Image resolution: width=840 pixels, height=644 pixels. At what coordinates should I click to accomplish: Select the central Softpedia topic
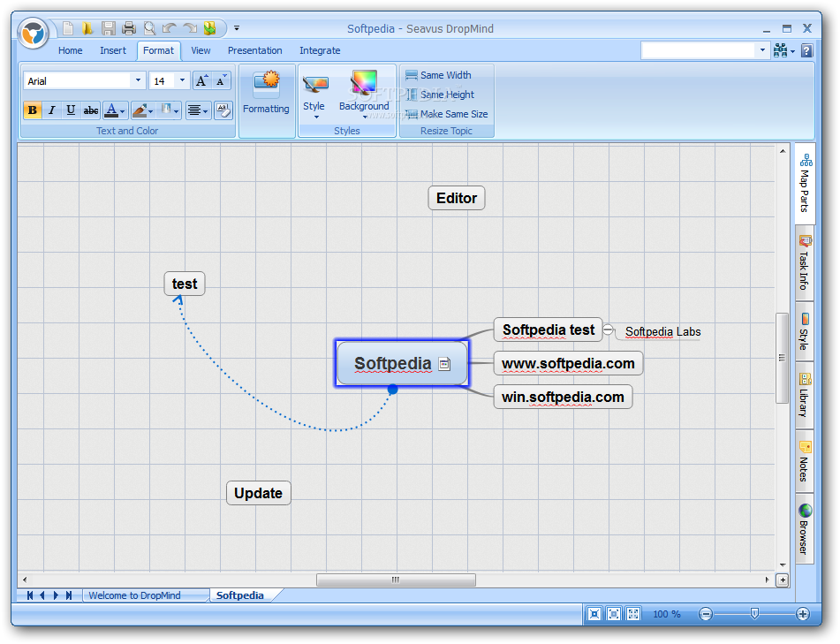tap(402, 363)
